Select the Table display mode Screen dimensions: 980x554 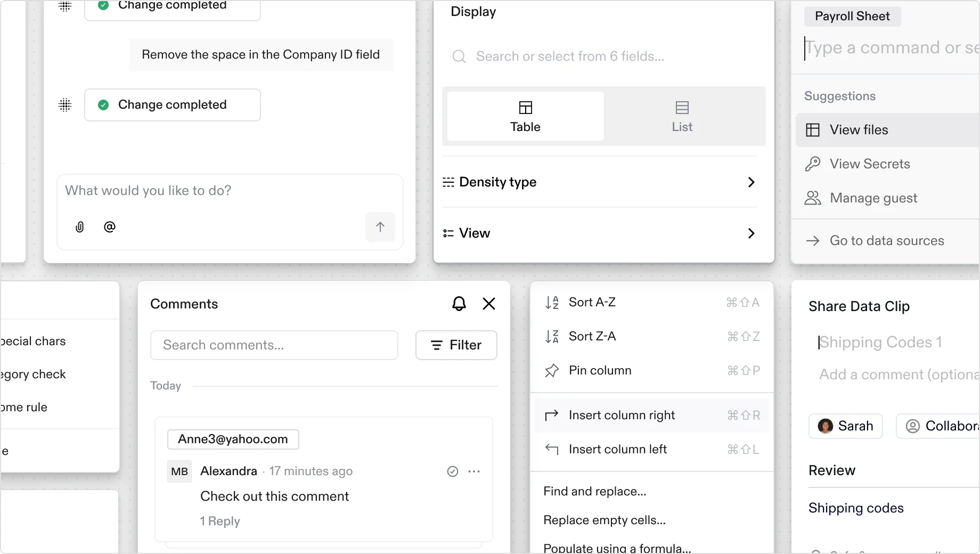pos(525,116)
